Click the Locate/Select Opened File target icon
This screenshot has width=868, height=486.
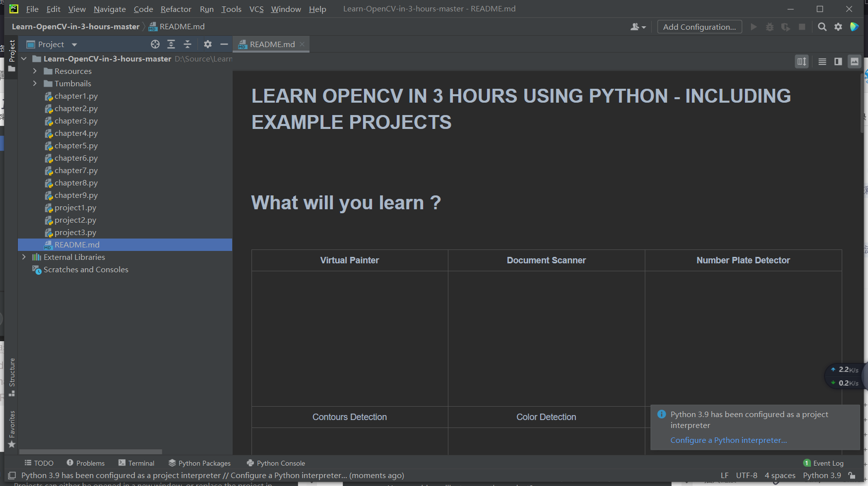pyautogui.click(x=155, y=44)
